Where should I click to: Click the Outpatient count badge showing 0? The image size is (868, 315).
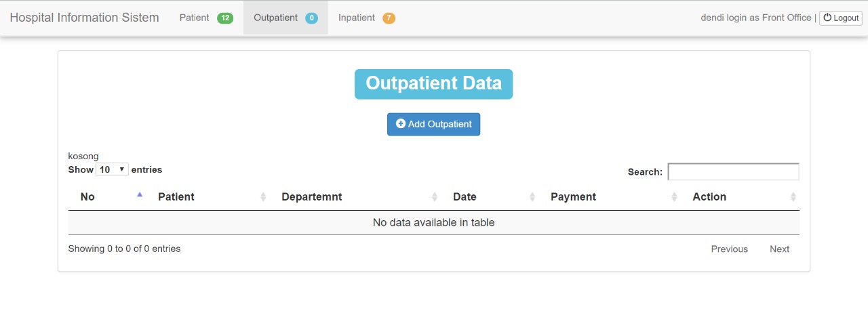point(311,18)
